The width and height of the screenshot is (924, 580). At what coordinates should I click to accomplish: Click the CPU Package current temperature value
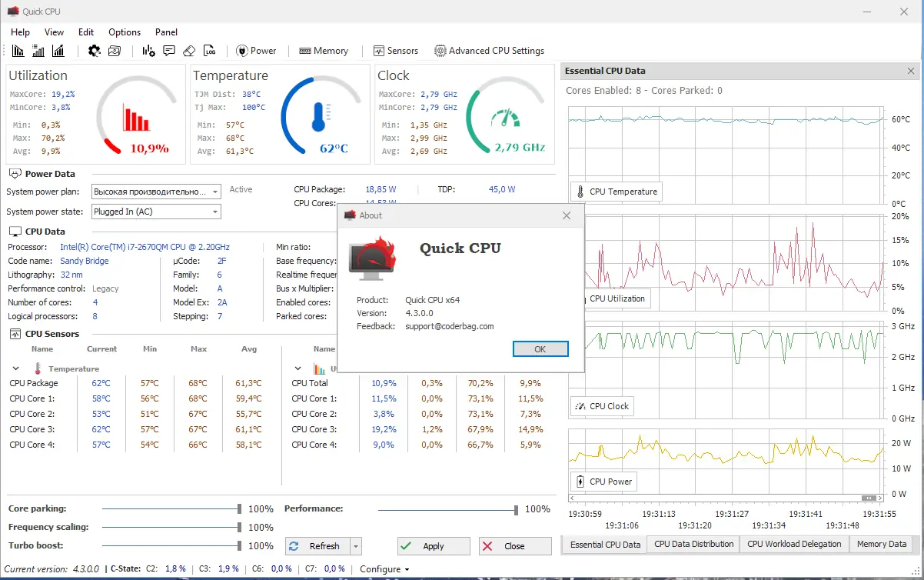click(101, 383)
